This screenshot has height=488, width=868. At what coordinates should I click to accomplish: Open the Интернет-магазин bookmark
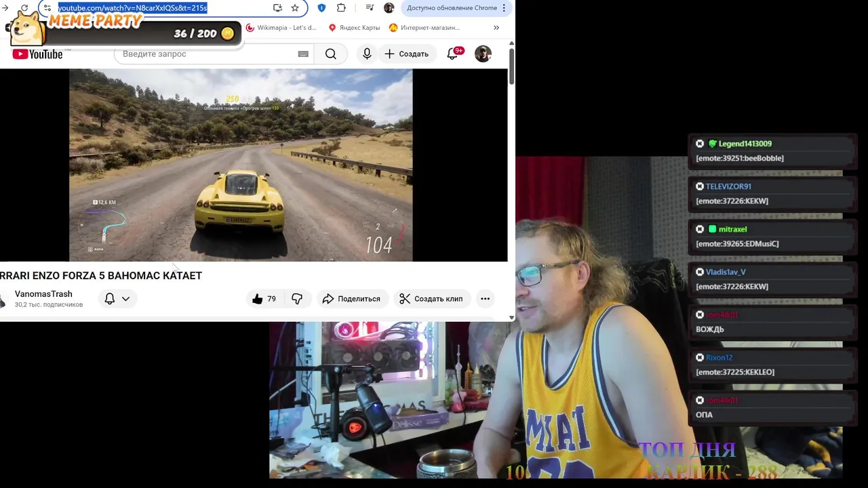425,28
